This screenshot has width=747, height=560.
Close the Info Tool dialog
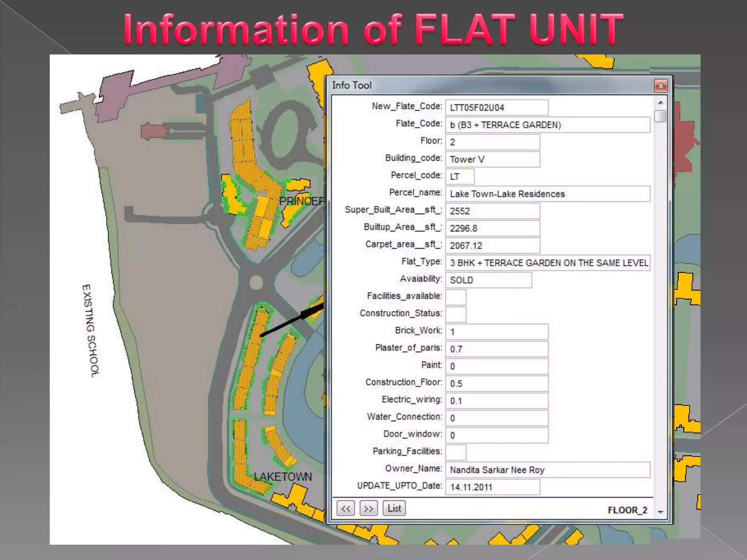point(661,86)
